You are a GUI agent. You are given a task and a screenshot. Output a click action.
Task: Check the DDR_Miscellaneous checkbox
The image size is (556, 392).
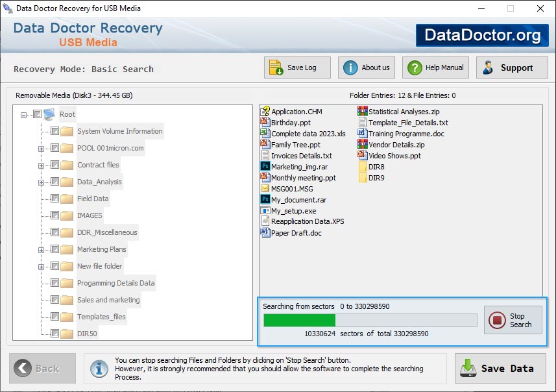(x=54, y=232)
